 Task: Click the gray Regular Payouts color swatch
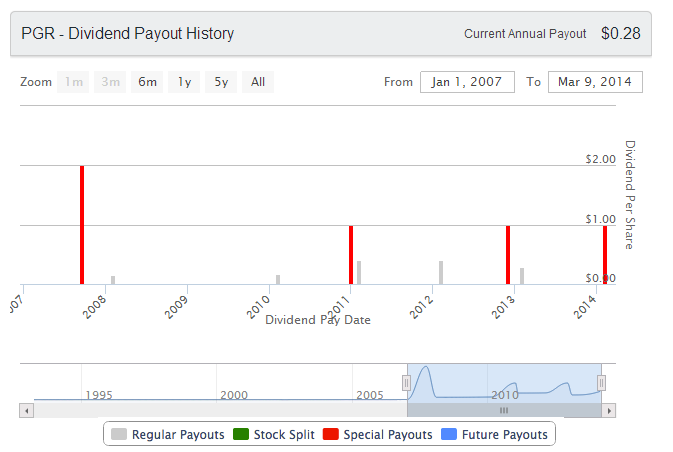[118, 434]
